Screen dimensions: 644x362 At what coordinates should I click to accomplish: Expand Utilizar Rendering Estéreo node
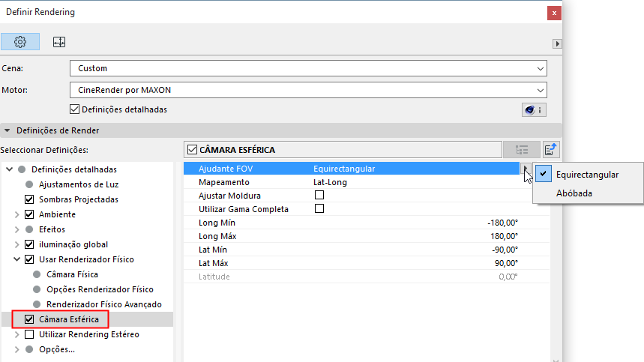click(x=16, y=334)
